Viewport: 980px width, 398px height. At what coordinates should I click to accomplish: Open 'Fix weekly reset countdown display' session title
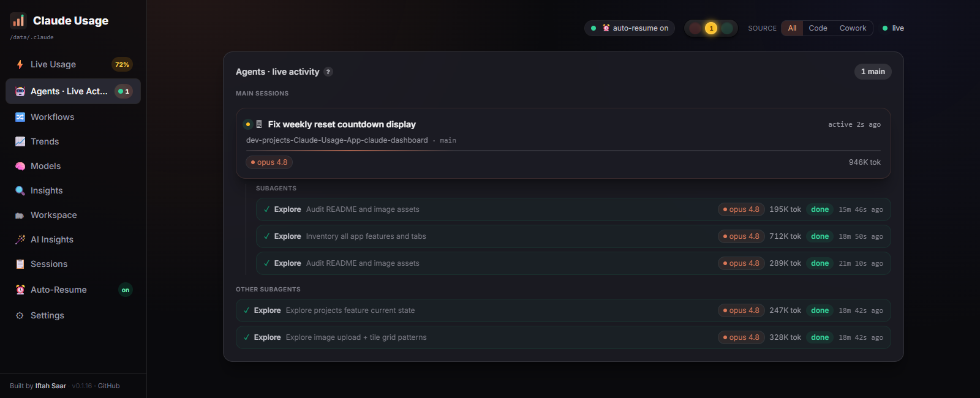coord(342,124)
